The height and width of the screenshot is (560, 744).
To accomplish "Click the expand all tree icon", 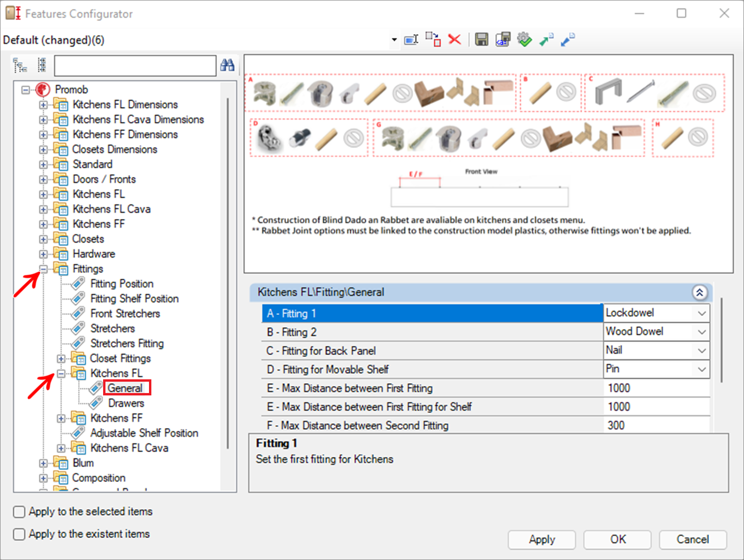I will (20, 65).
